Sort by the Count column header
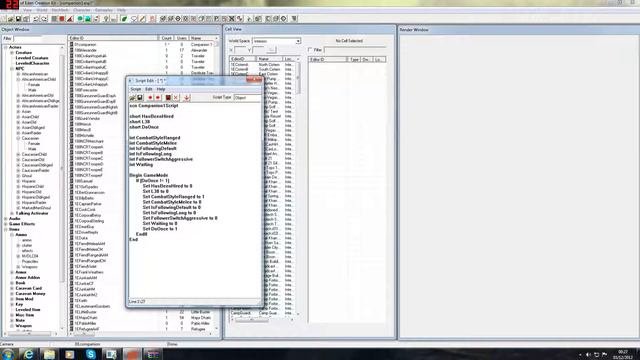The image size is (640, 360). pos(167,38)
